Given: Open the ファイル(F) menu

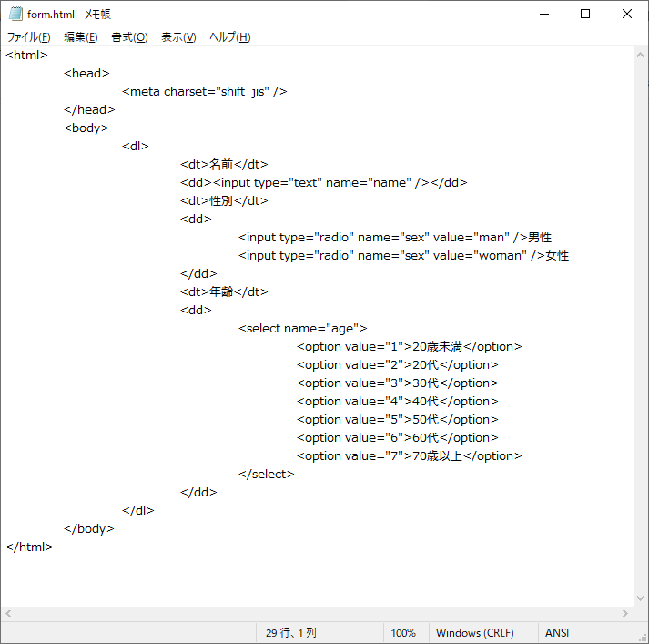Looking at the screenshot, I should (x=28, y=37).
